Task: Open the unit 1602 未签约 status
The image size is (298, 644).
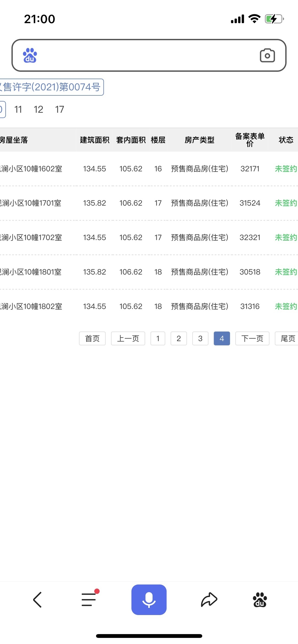Action: coord(286,168)
